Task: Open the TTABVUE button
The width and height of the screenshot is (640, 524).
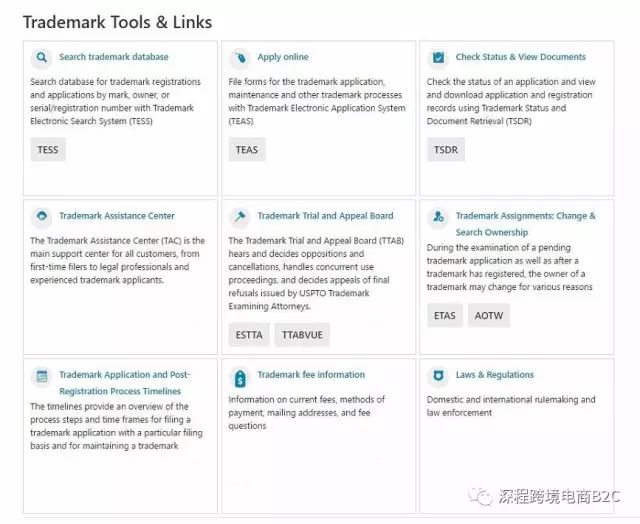Action: (302, 335)
